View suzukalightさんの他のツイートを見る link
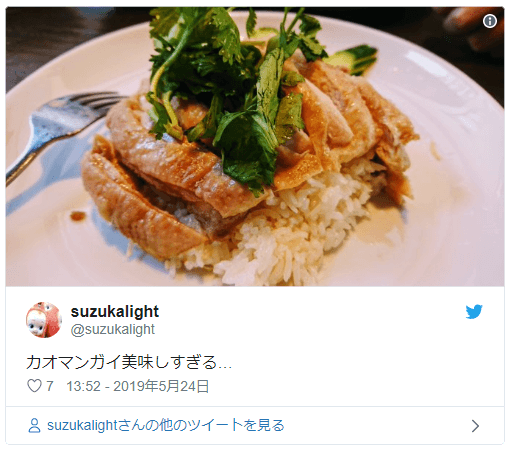Screen dimensions: 510x450 click(166, 426)
